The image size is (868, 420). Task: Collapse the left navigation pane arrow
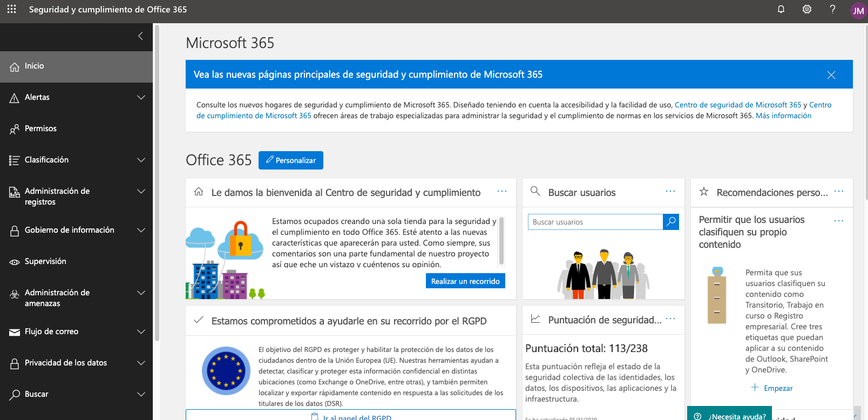point(140,36)
